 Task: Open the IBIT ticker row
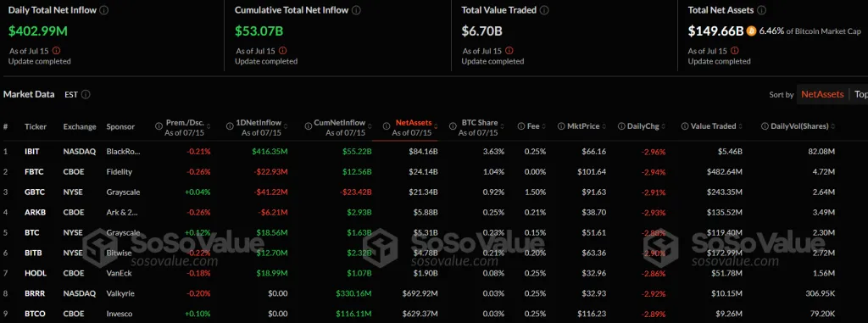tap(434, 152)
